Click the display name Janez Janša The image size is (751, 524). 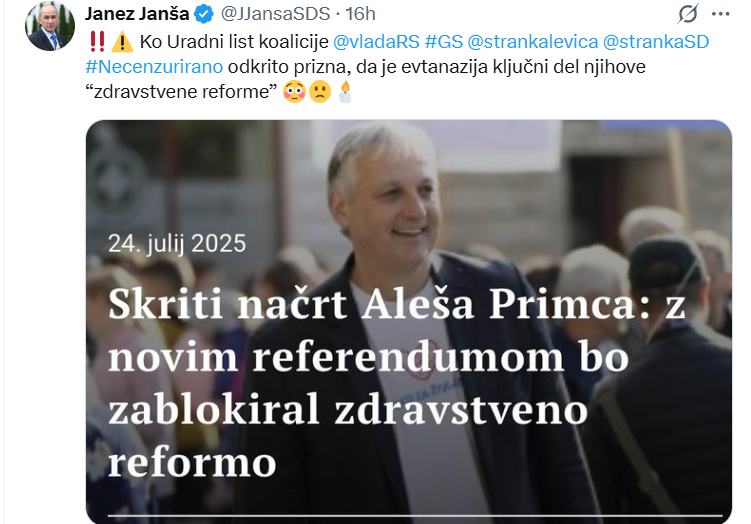[137, 14]
